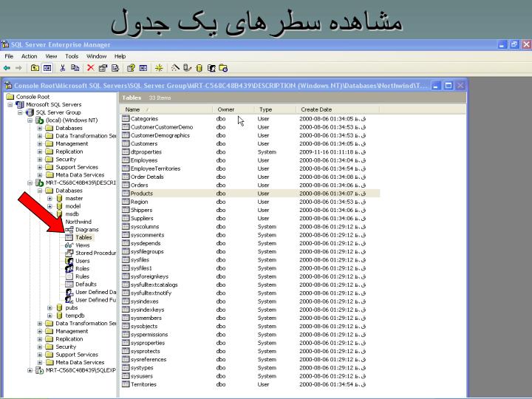Click the Copy toolbar icon
The width and height of the screenshot is (532, 399).
point(75,68)
